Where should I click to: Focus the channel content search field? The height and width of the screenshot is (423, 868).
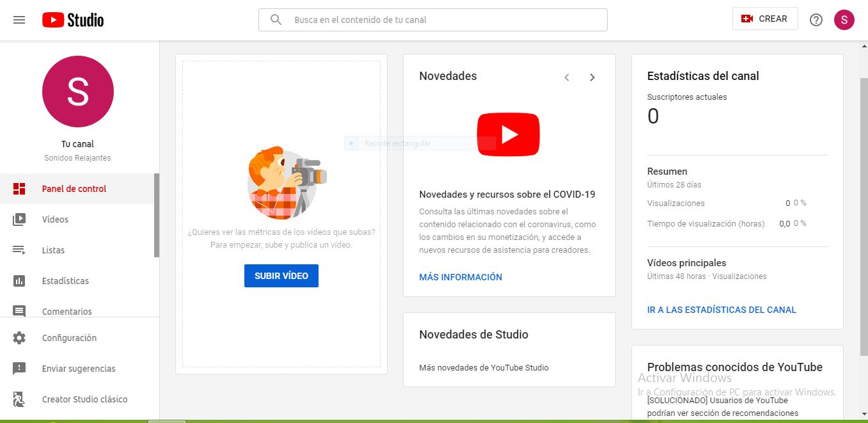click(433, 20)
